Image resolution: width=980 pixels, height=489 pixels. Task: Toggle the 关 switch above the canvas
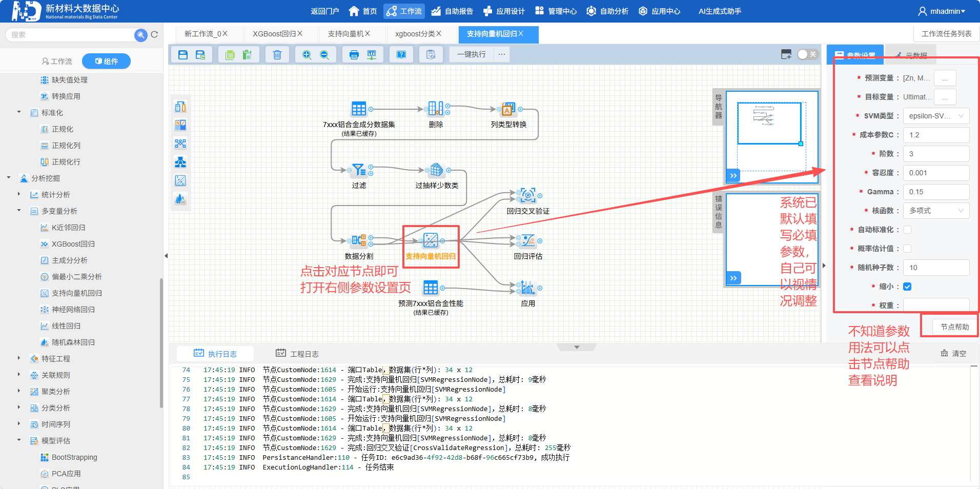(807, 54)
